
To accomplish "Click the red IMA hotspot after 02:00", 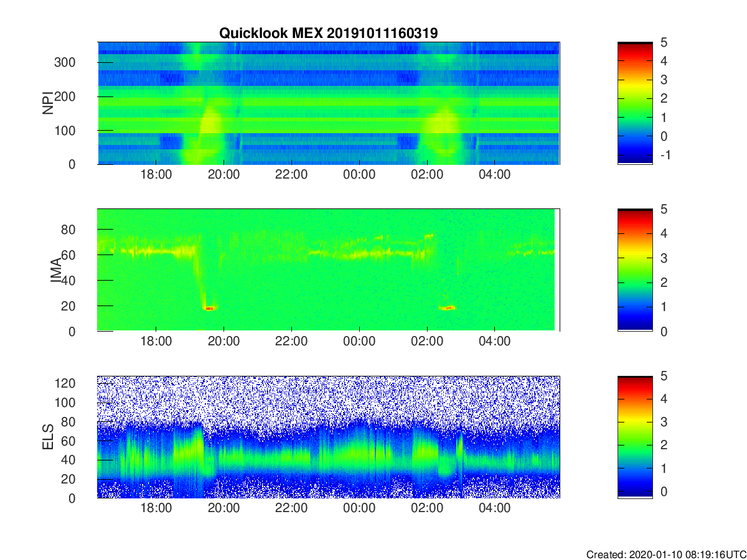I will coord(447,307).
